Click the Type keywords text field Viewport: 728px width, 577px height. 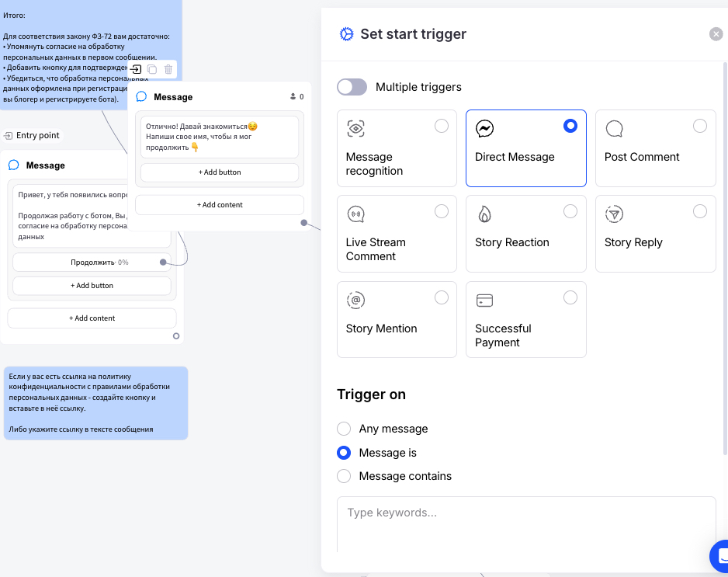(525, 522)
